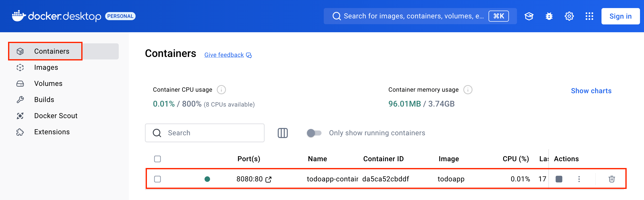The image size is (644, 200).
Task: Click the Containers cube icon in the sidebar
Action: 20,51
